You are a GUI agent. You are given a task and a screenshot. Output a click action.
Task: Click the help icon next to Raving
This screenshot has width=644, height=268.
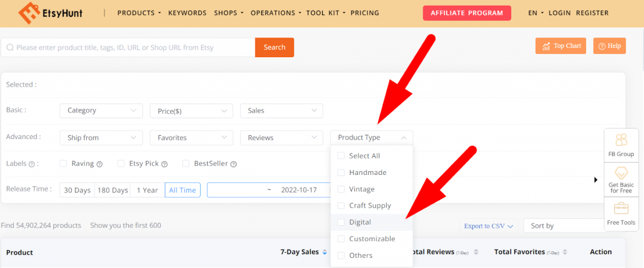tap(99, 164)
